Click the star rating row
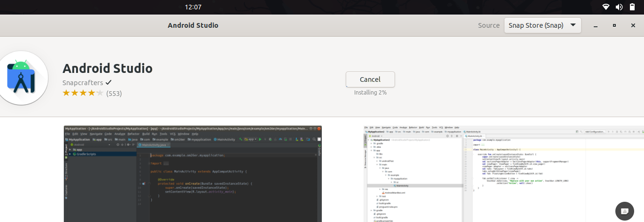 [x=83, y=93]
